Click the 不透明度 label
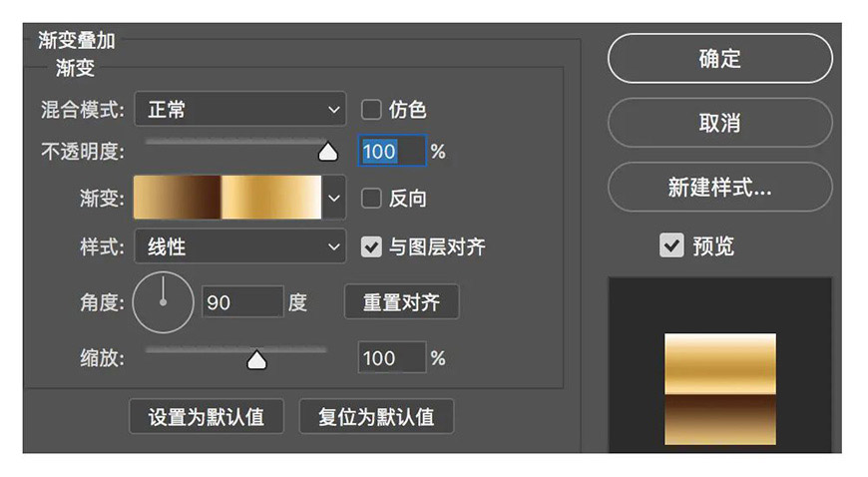The image size is (868, 477). tap(83, 152)
